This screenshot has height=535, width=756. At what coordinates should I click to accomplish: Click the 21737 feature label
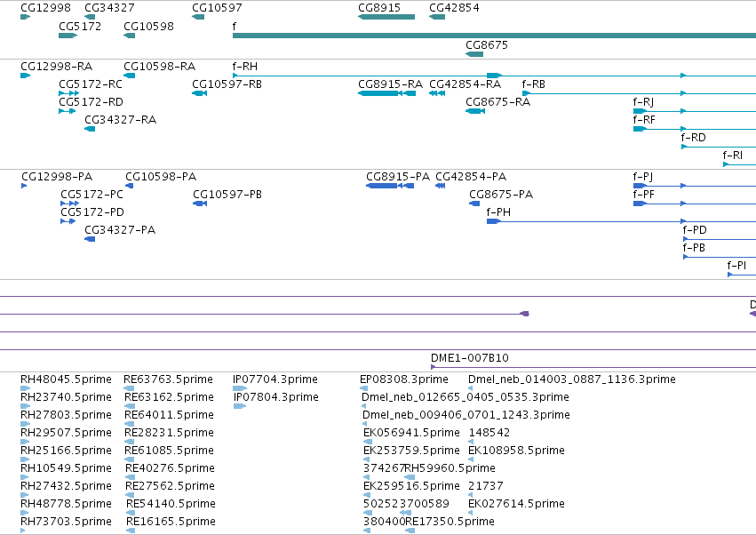click(486, 486)
